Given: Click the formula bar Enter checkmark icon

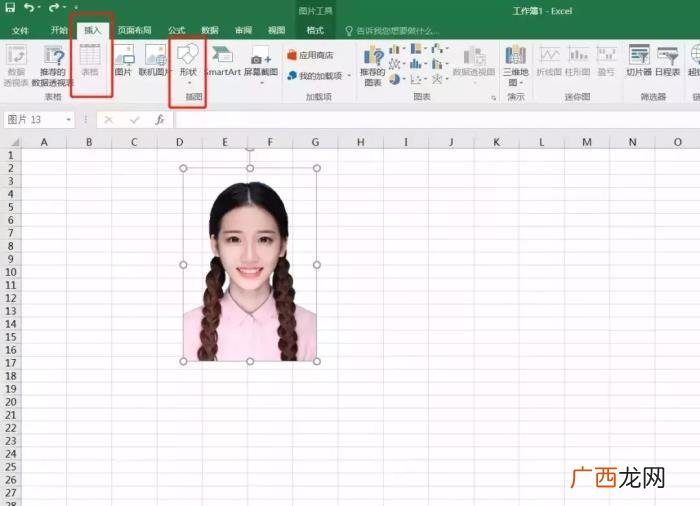Looking at the screenshot, I should [x=134, y=120].
